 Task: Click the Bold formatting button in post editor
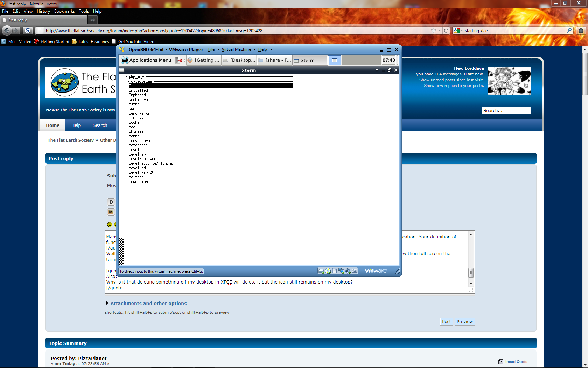[x=111, y=202]
